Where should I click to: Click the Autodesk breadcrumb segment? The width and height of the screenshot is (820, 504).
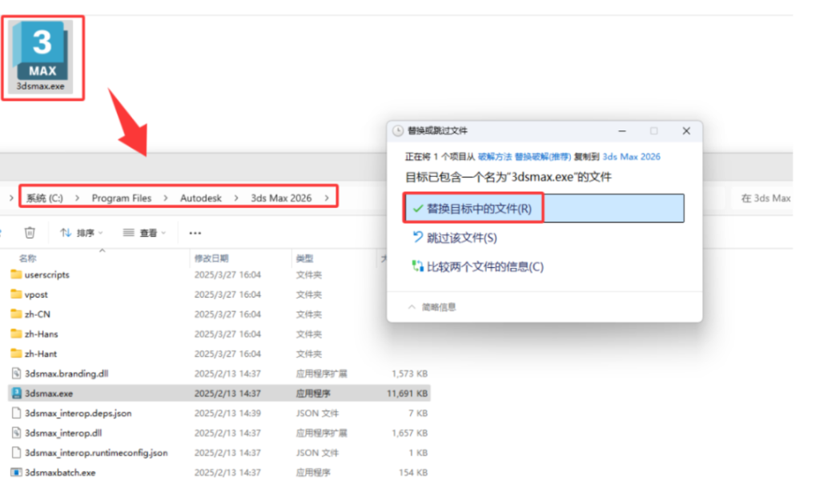coord(201,198)
